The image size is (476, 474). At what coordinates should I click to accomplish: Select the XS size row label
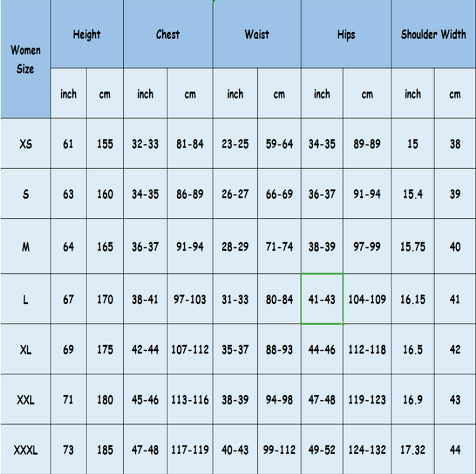pos(25,144)
